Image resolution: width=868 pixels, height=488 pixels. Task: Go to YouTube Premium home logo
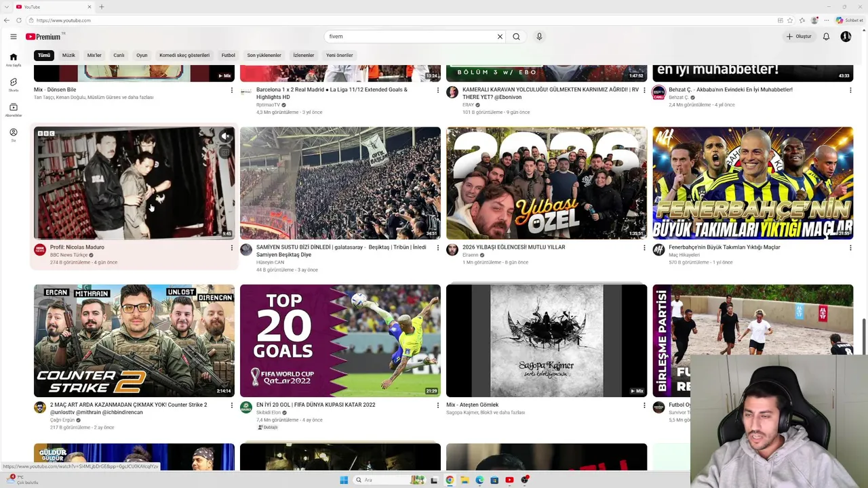pyautogui.click(x=45, y=37)
